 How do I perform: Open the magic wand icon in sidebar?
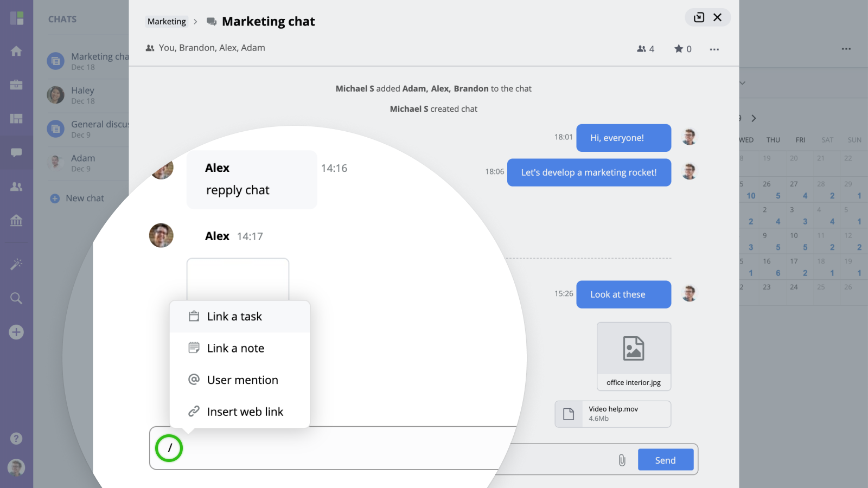coord(16,264)
